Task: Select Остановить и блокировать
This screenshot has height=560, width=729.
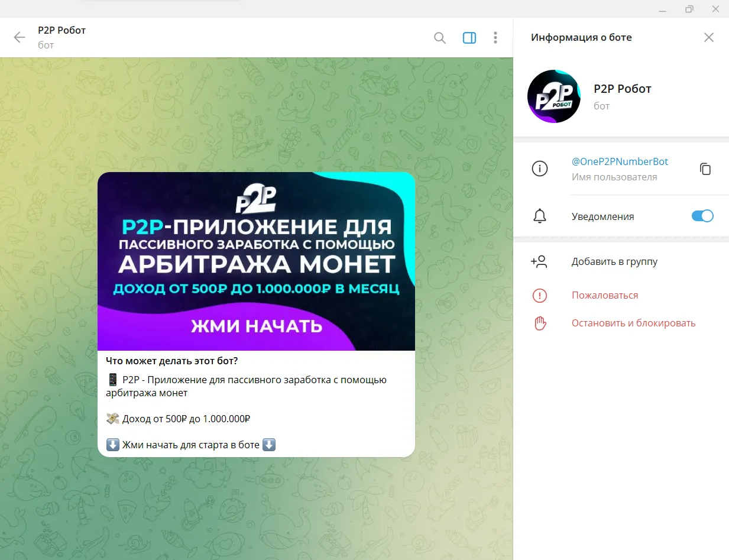Action: click(633, 323)
